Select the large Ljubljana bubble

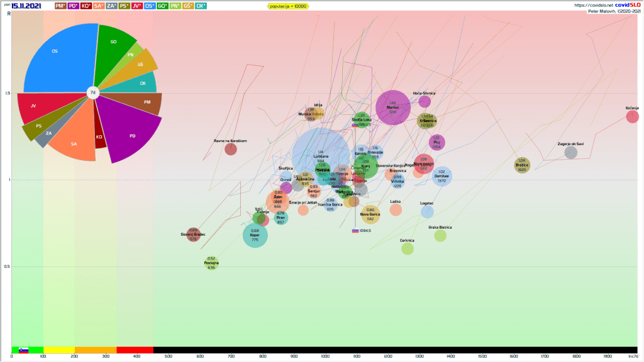click(x=321, y=155)
